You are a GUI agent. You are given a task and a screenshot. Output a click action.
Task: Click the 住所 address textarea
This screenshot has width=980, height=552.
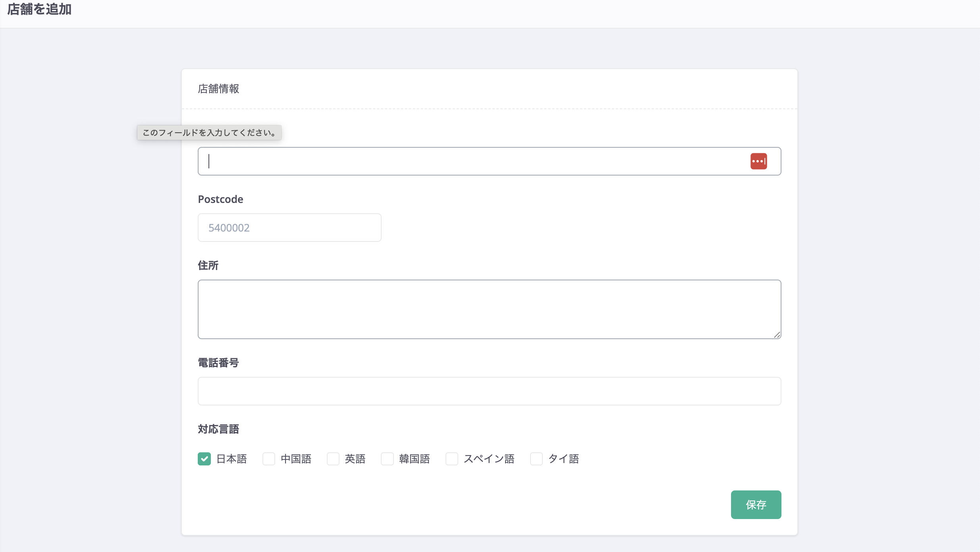489,309
